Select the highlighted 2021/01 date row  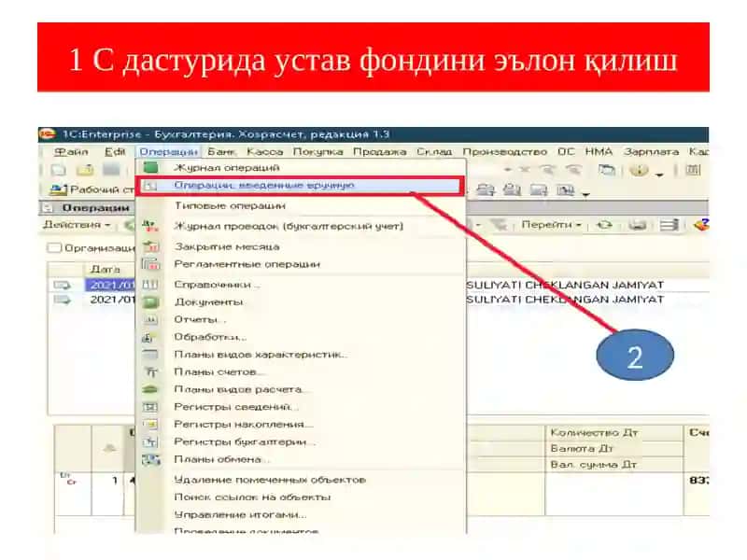[x=110, y=285]
